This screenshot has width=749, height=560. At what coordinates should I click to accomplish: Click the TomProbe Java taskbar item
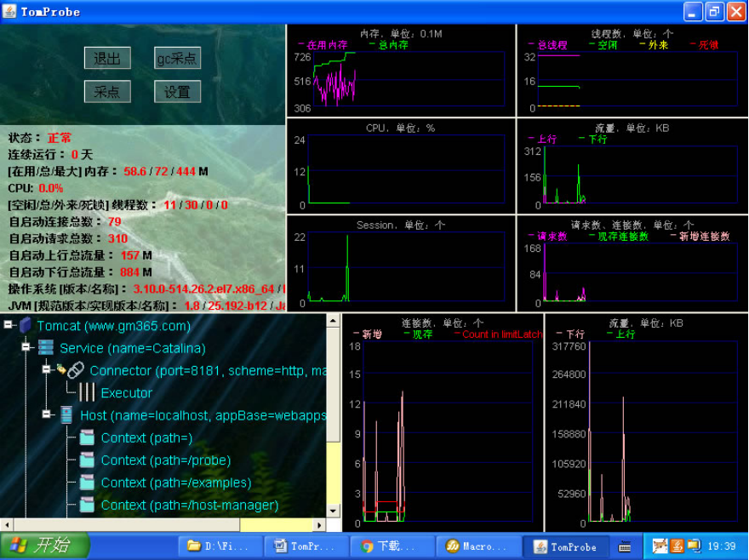pyautogui.click(x=566, y=546)
